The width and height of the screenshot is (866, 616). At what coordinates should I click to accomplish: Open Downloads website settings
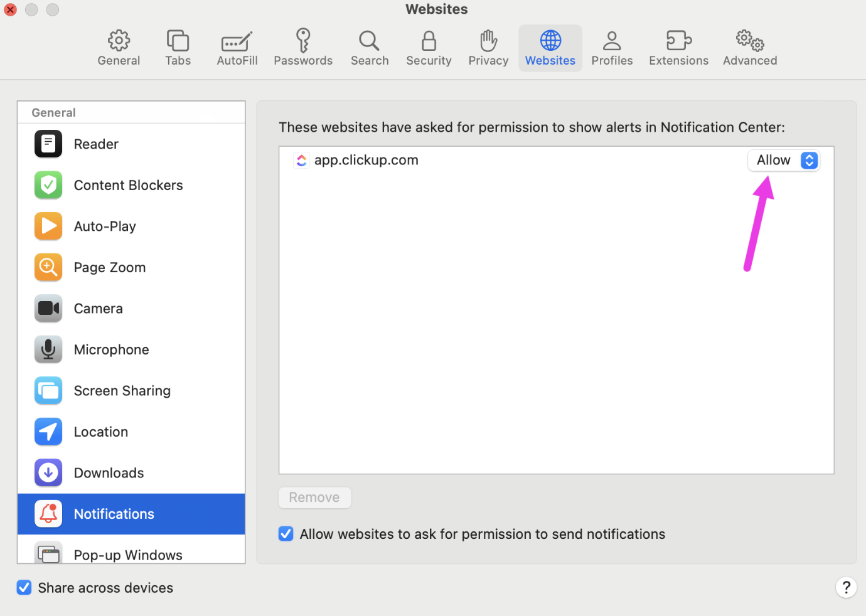pyautogui.click(x=109, y=473)
